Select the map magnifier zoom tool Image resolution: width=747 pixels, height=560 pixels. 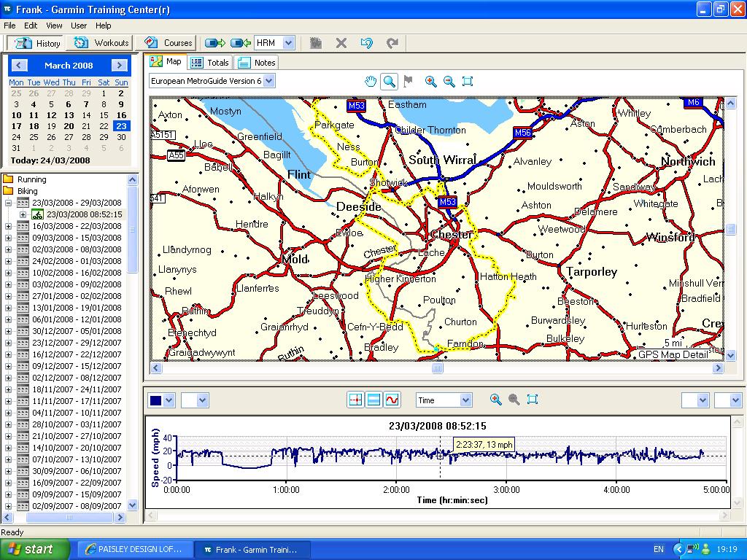tap(390, 82)
